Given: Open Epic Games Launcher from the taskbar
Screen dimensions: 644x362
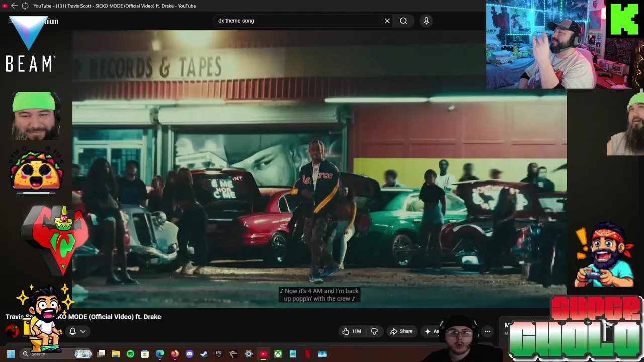Looking at the screenshot, I should coord(219,354).
